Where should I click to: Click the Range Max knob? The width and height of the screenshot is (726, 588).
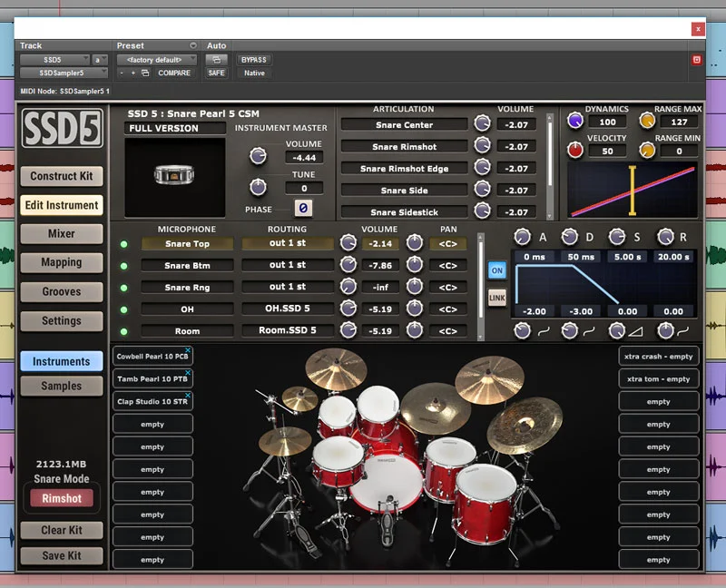pos(647,121)
